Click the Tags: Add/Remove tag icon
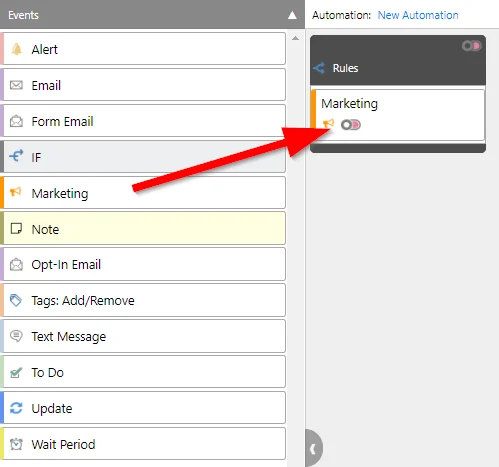The image size is (499, 467). pyautogui.click(x=16, y=300)
